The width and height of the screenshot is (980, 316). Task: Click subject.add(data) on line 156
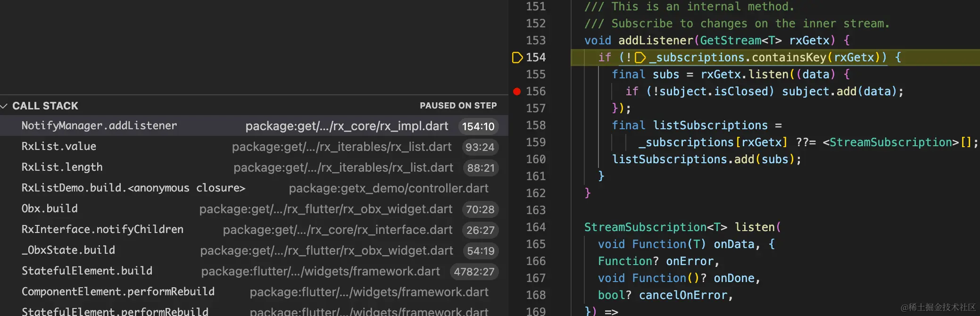(x=840, y=91)
